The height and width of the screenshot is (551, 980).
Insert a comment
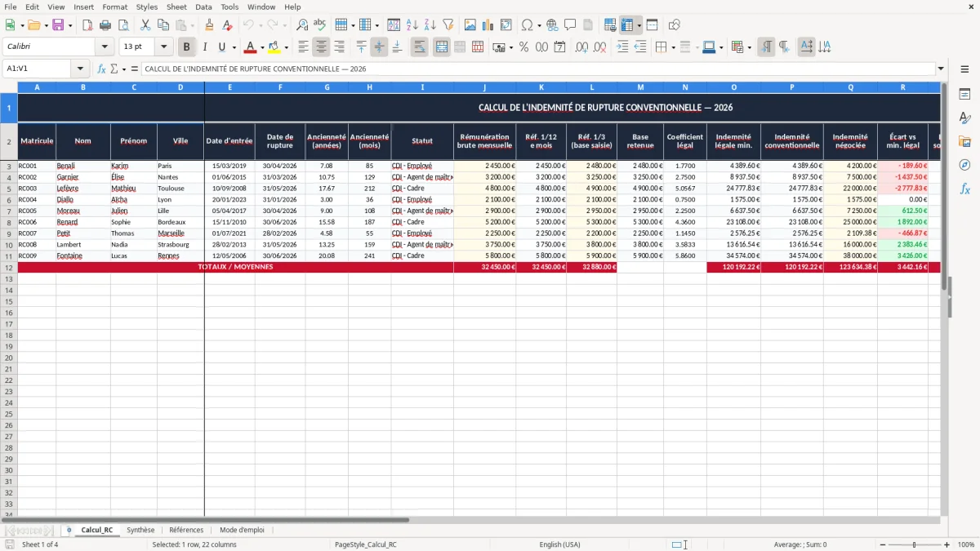click(x=571, y=25)
